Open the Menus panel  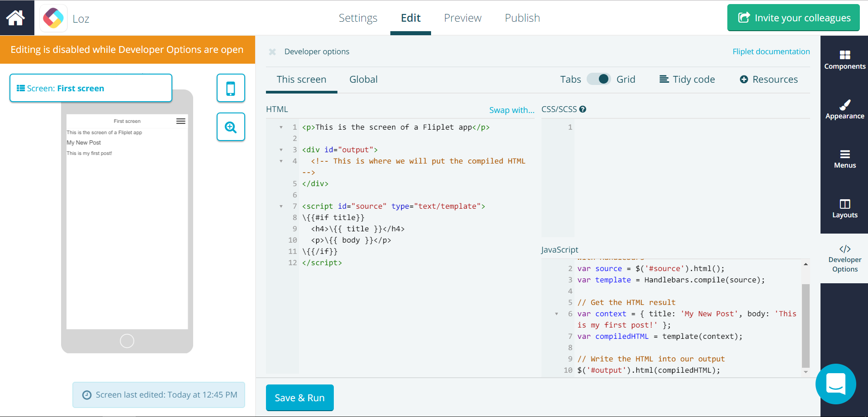click(844, 159)
